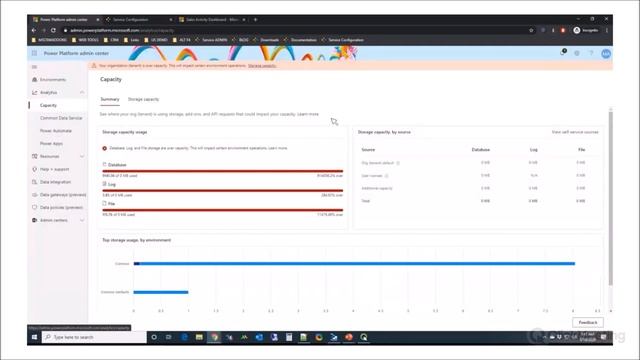Viewport: 640px width, 360px height.
Task: Click the View self-service sources link
Action: click(x=575, y=132)
